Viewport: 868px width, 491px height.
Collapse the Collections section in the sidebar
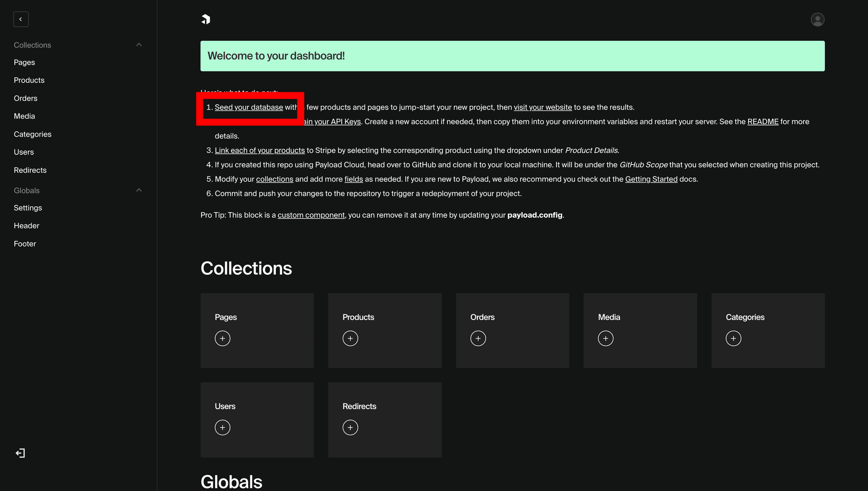(x=139, y=44)
